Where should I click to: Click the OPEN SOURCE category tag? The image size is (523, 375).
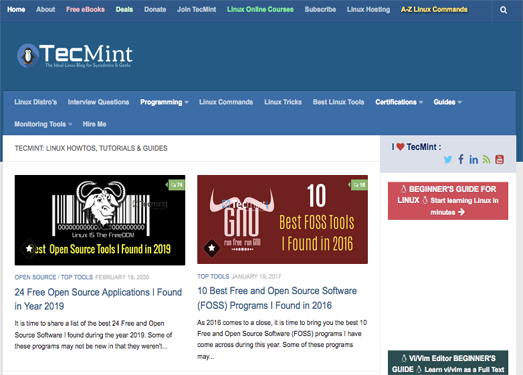(x=35, y=277)
